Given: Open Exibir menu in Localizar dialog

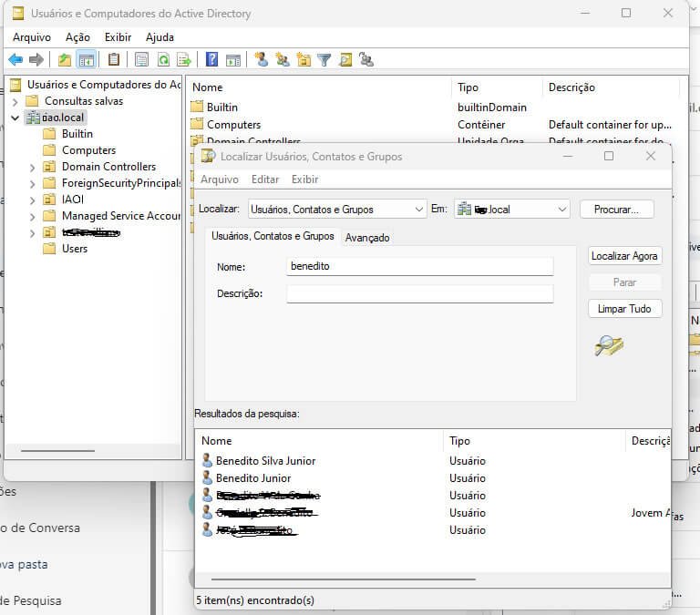Looking at the screenshot, I should point(305,179).
